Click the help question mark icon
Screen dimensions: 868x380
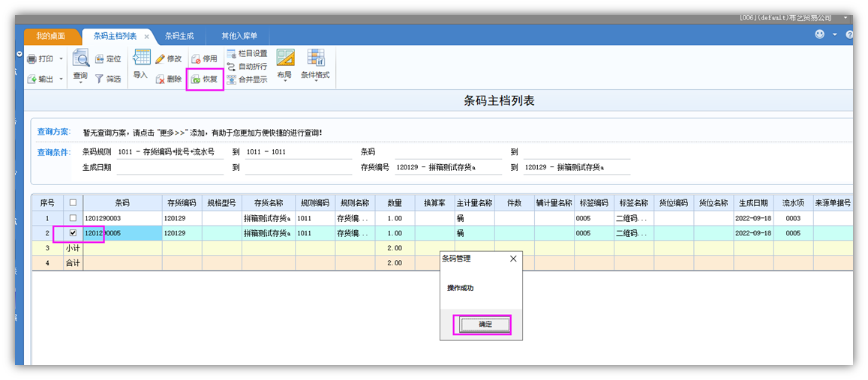click(x=849, y=34)
